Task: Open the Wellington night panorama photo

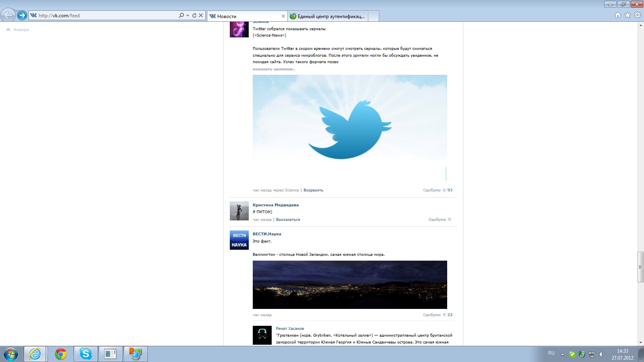Action: [350, 285]
